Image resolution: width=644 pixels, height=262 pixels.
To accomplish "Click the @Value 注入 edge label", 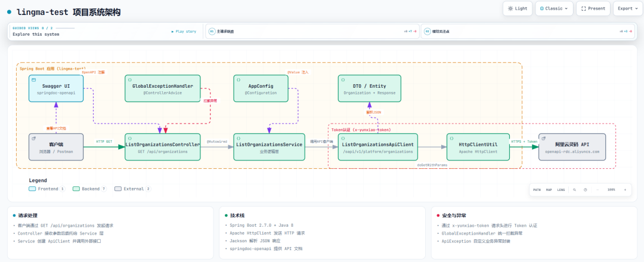I will point(298,72).
